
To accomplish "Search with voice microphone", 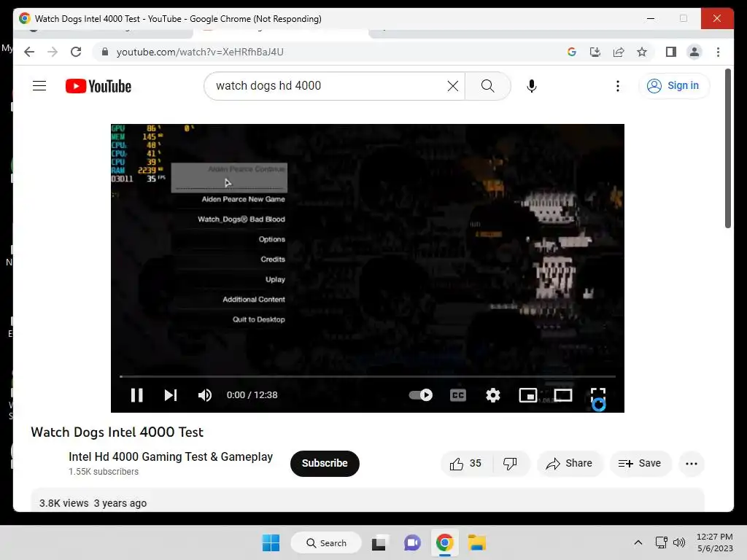I will coord(532,86).
